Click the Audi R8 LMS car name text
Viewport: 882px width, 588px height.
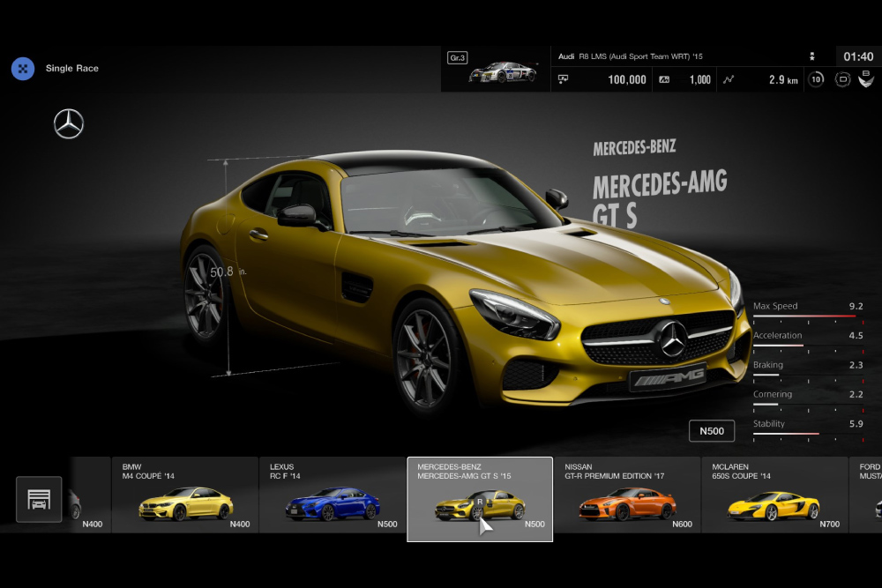(630, 56)
